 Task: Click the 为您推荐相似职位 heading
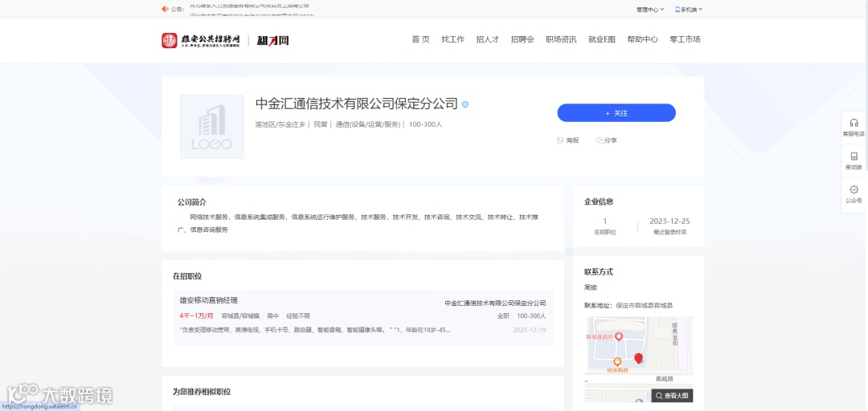click(x=202, y=392)
